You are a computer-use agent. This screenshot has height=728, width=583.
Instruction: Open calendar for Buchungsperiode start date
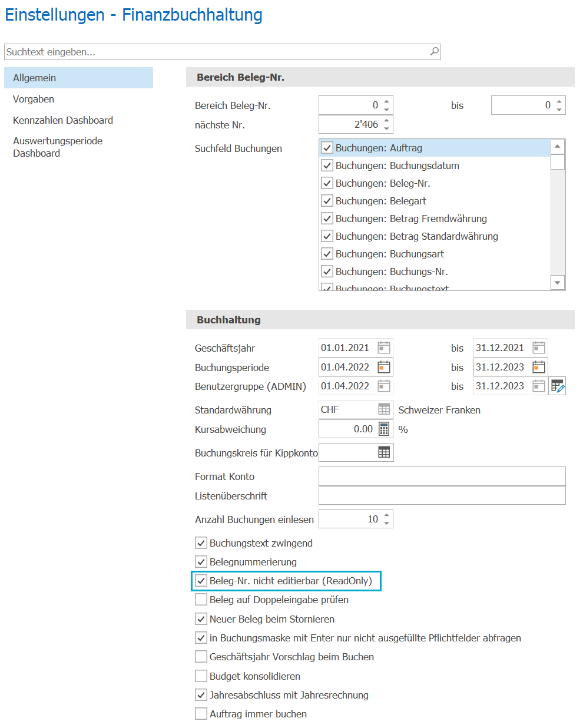click(384, 367)
